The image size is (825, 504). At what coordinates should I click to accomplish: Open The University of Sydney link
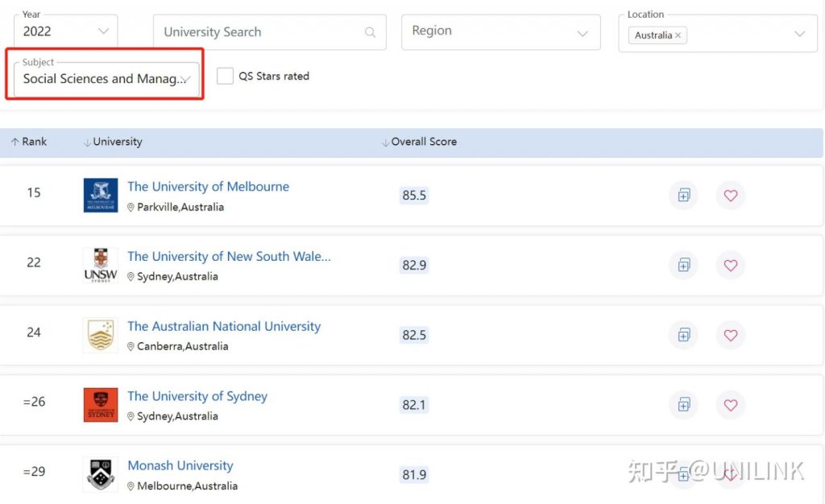(197, 396)
